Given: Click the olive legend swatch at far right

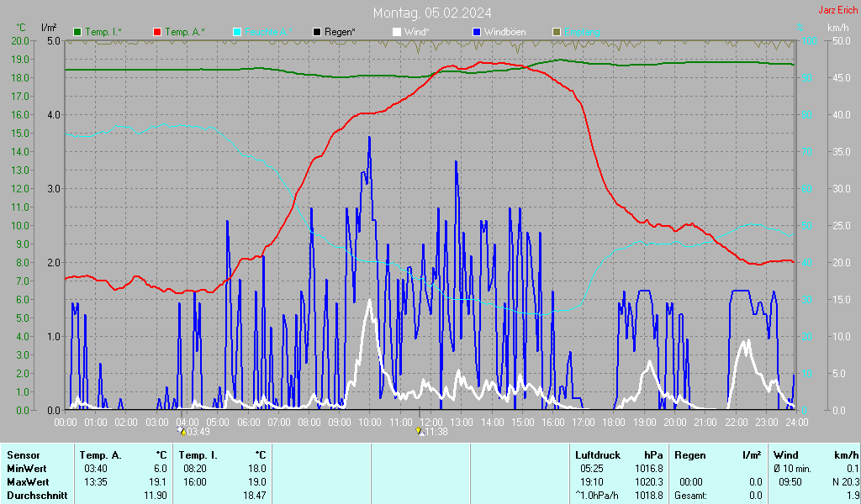Looking at the screenshot, I should (556, 32).
